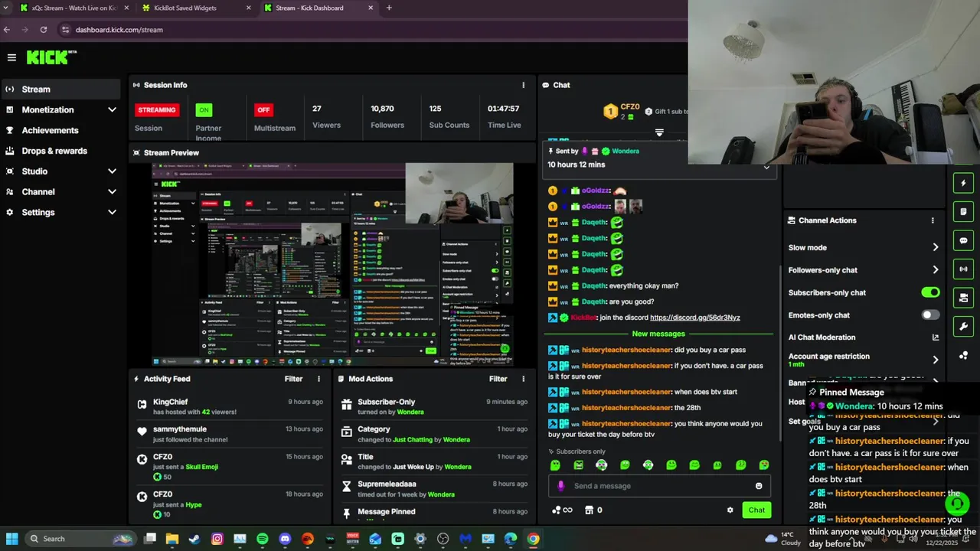
Task: Open a new browser tab
Action: 389,8
